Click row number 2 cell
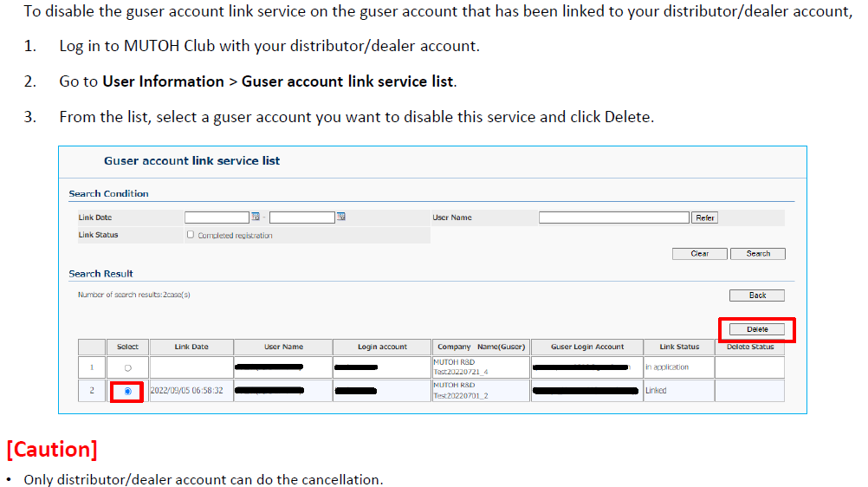The image size is (868, 487). coord(92,391)
